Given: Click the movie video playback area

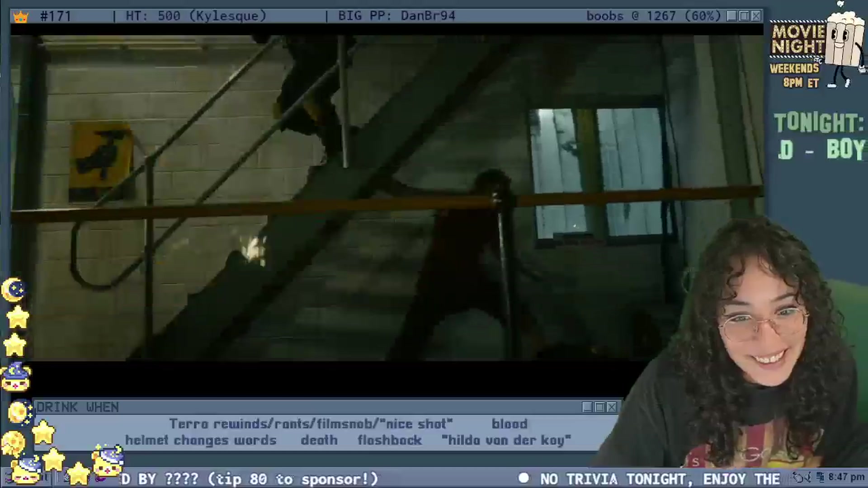Looking at the screenshot, I should point(387,198).
